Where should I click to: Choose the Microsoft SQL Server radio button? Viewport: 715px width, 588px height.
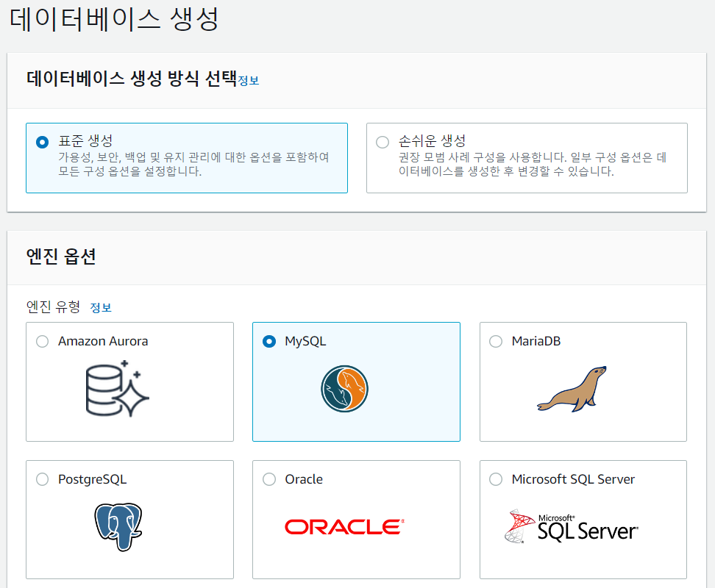click(496, 479)
